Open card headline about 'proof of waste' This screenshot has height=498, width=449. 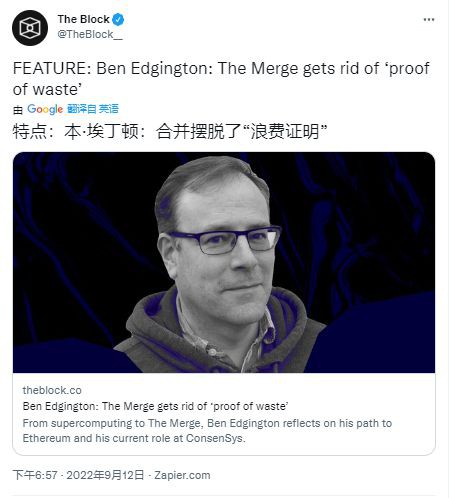[155, 406]
